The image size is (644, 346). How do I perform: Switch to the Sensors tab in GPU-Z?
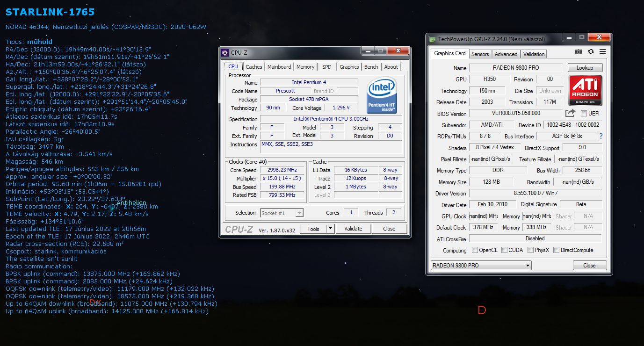coord(480,54)
